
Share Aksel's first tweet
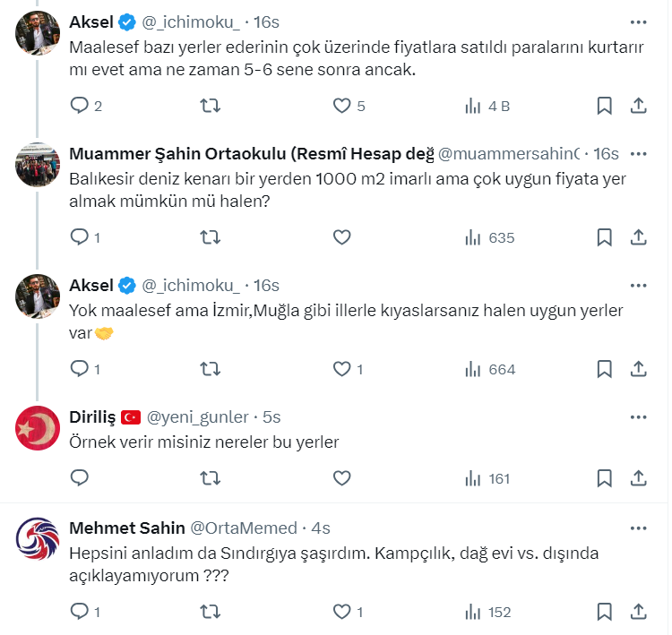point(639,106)
